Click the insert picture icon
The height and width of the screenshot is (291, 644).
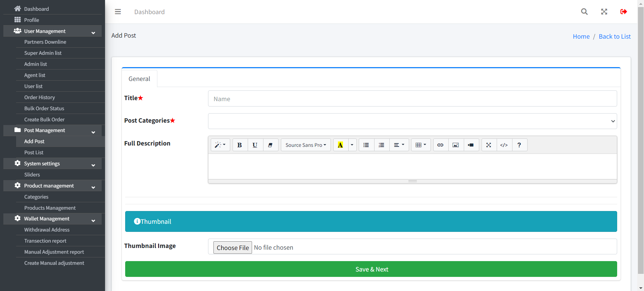click(x=456, y=145)
